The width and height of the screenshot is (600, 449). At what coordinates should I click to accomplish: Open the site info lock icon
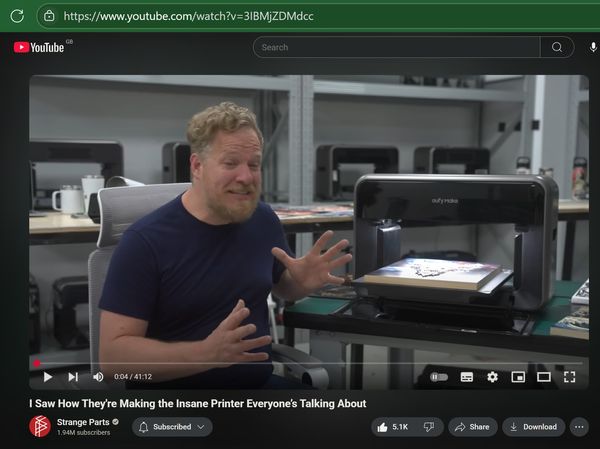49,16
